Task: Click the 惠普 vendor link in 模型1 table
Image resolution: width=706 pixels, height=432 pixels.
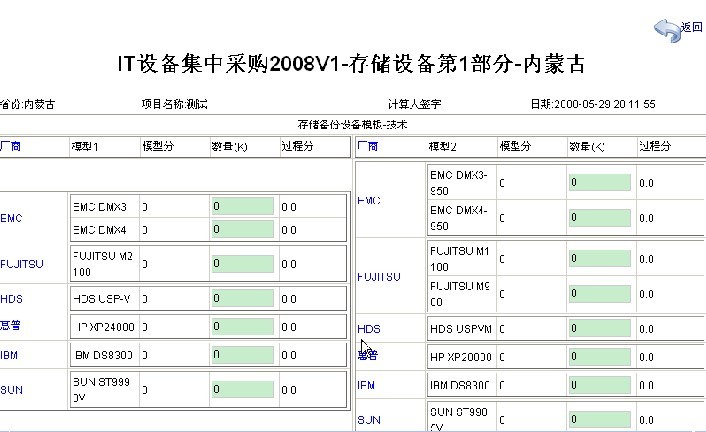Action: coord(10,325)
